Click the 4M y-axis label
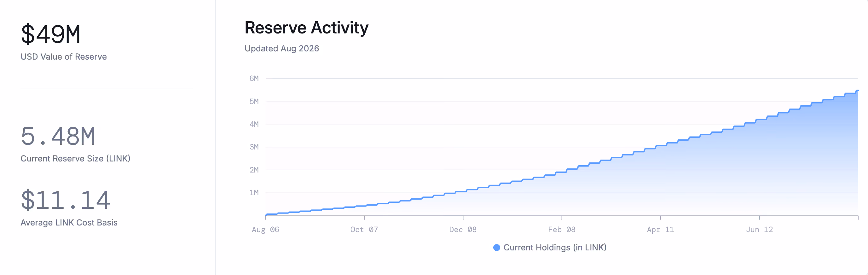The height and width of the screenshot is (275, 868). pos(254,124)
